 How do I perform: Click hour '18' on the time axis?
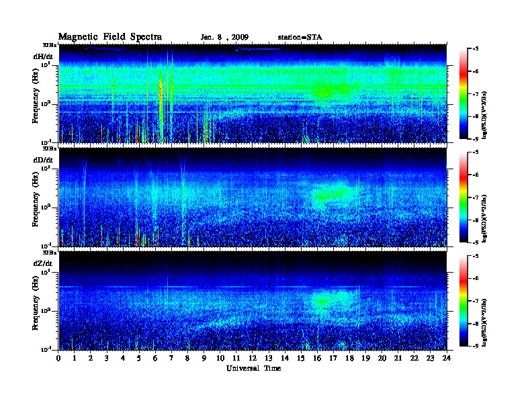350,358
